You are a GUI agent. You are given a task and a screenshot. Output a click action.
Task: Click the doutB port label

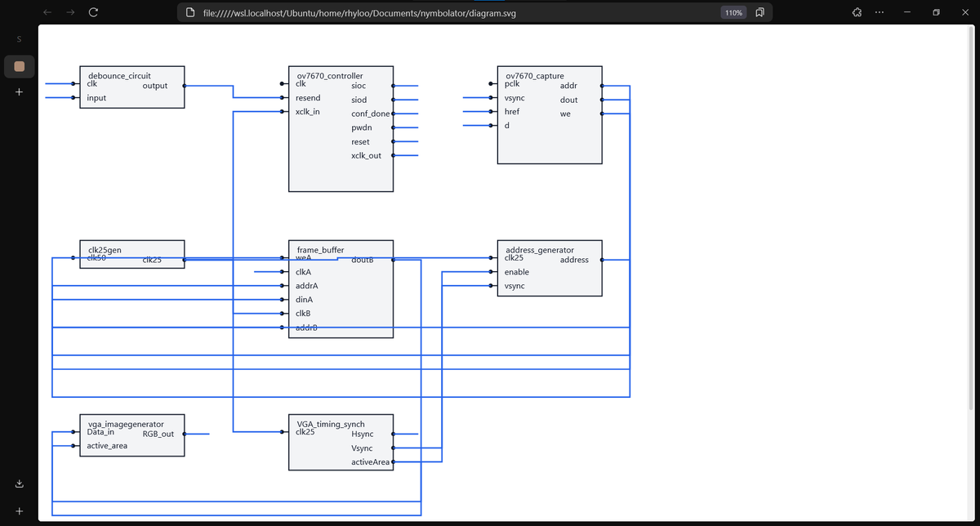(x=362, y=260)
